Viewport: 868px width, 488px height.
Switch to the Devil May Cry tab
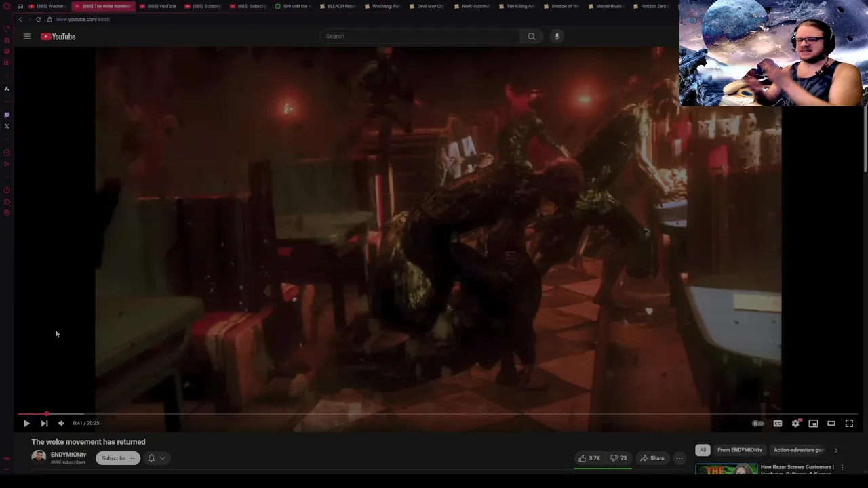pos(427,6)
